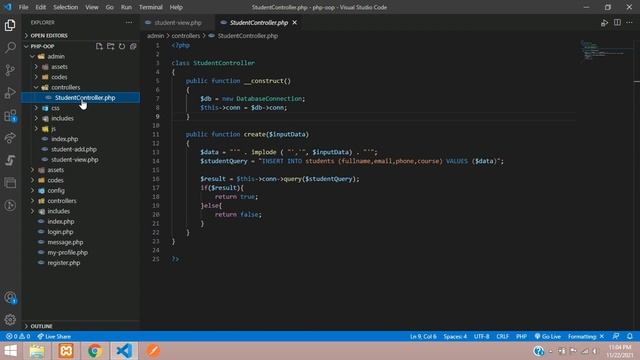Screen dimensions: 640x360
Task: Expand the Outline section
Action: click(x=41, y=326)
